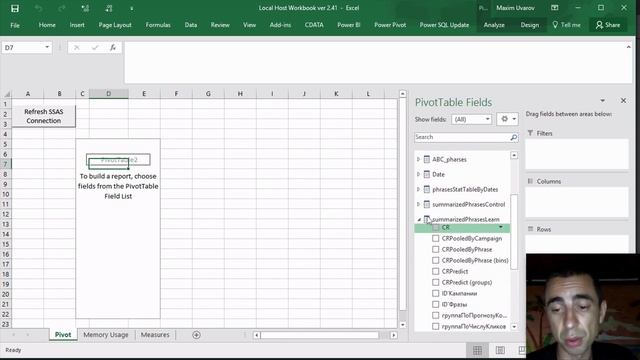Open the PivotTable Analyze tab
The height and width of the screenshot is (360, 640).
pos(494,25)
